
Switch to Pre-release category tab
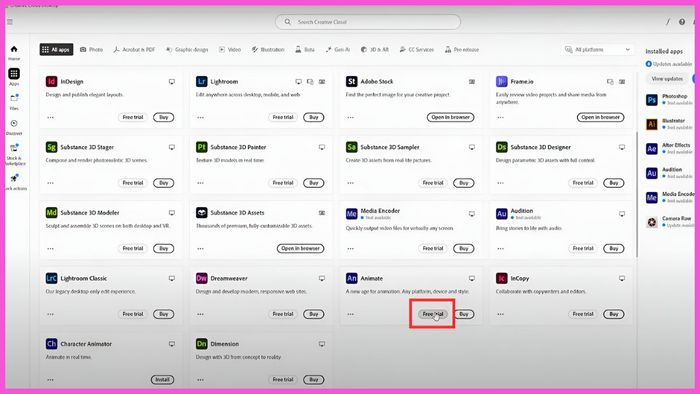pos(462,50)
